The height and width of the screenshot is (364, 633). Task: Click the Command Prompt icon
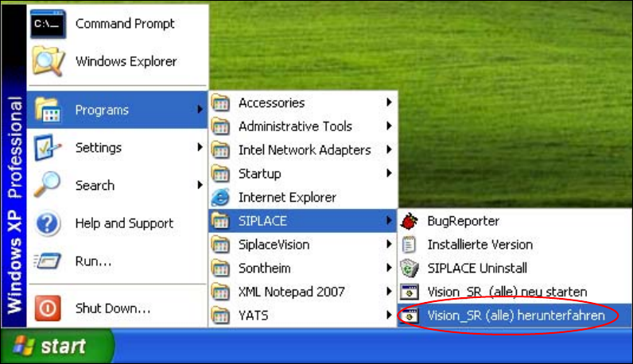coord(48,24)
